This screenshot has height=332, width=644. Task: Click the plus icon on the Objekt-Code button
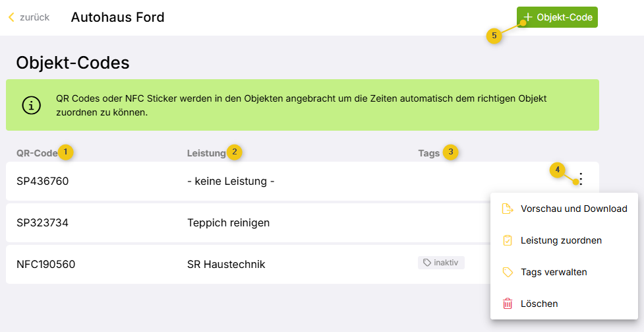pos(528,17)
